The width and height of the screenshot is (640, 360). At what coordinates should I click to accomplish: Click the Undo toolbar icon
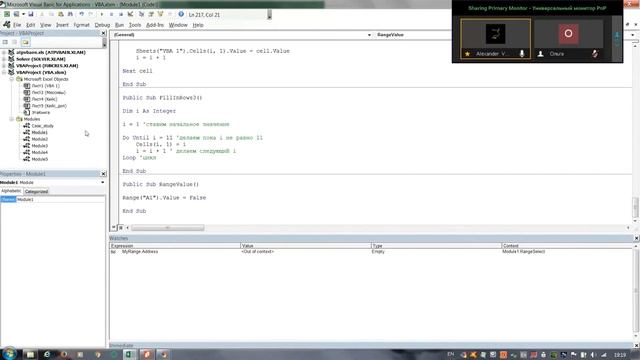coord(82,14)
